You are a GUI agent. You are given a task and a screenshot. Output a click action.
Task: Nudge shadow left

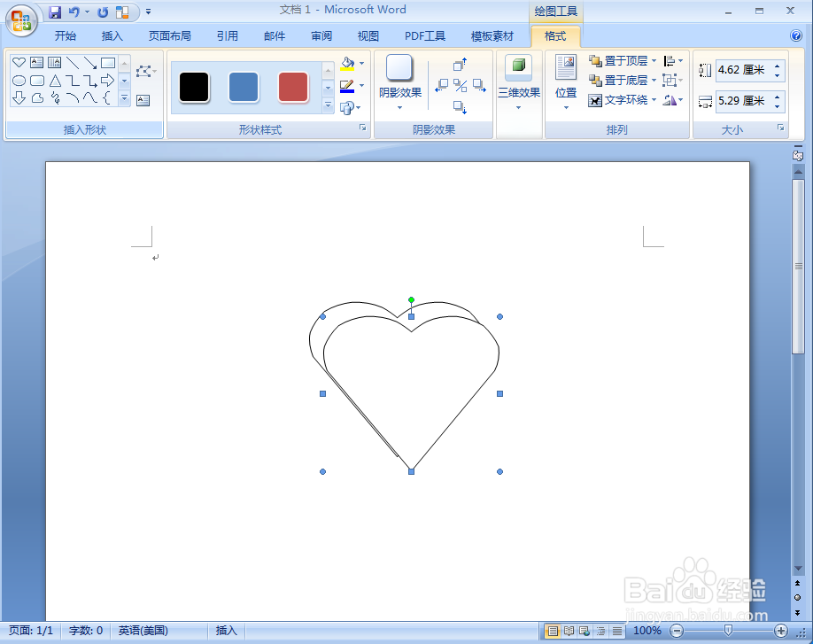[x=441, y=86]
